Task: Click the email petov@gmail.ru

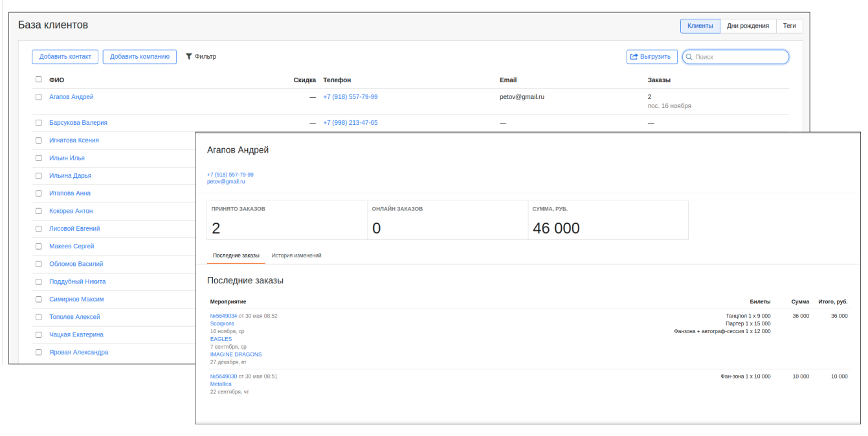Action: point(226,181)
